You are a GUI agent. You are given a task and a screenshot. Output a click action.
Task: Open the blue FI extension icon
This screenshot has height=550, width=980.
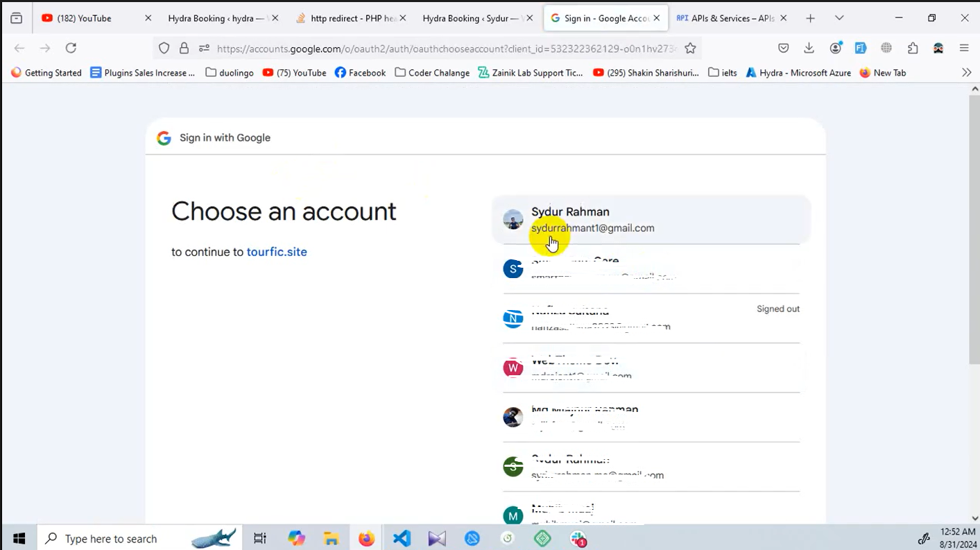coord(861,48)
